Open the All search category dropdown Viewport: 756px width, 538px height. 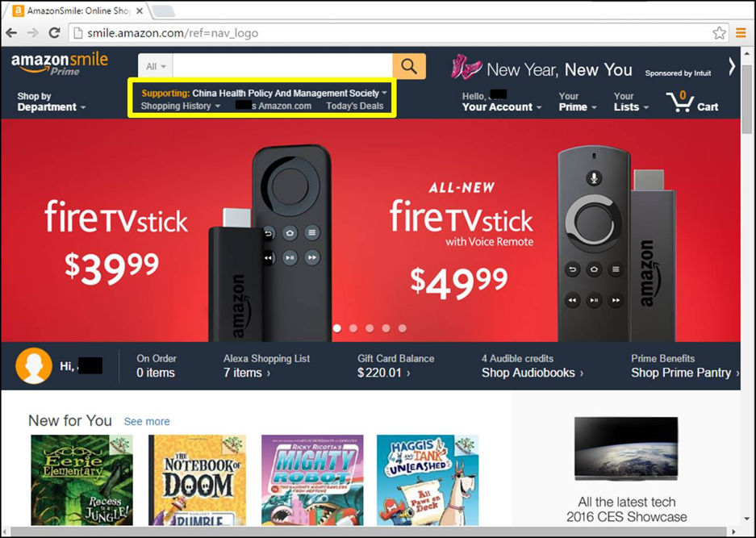pyautogui.click(x=156, y=66)
